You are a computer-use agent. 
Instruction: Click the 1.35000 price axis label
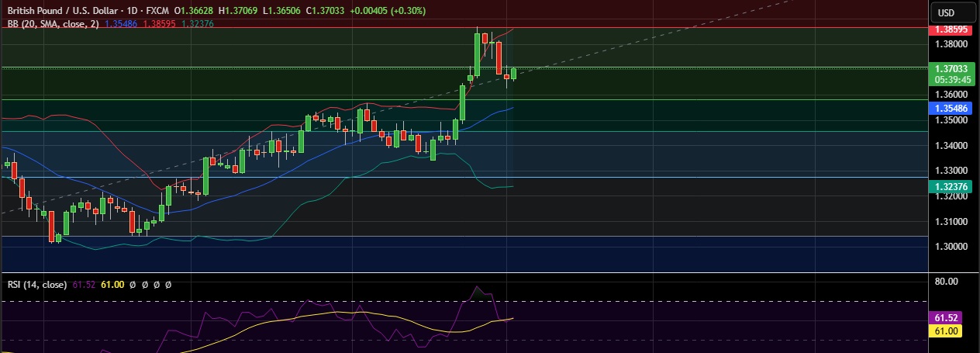[x=951, y=120]
